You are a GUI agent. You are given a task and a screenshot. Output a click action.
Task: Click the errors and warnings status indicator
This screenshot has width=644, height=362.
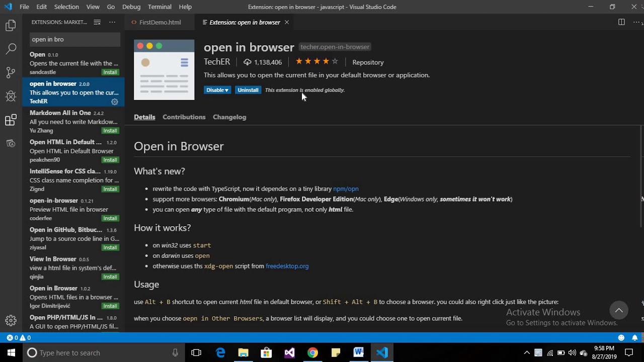click(19, 338)
